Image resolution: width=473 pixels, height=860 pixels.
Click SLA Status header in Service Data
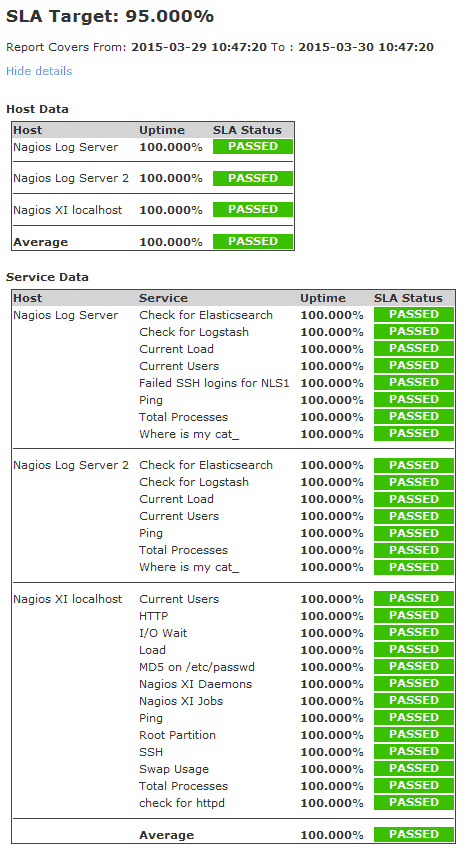point(408,298)
